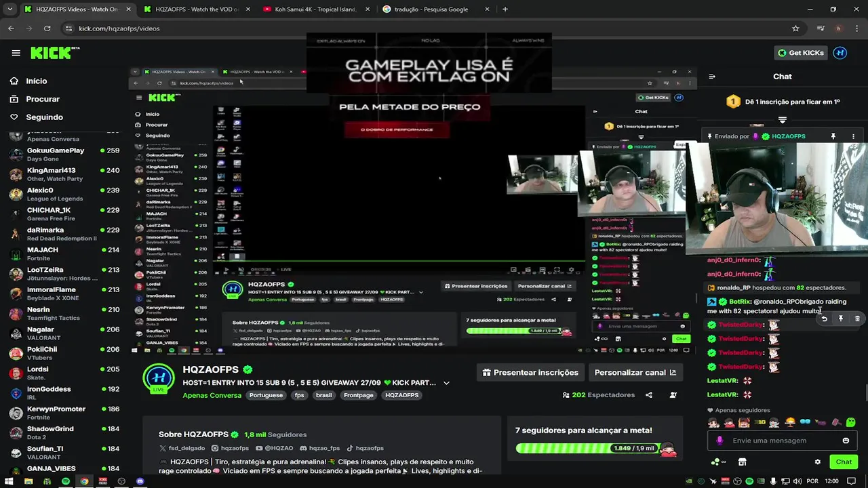Open Alexic0 channel in sidebar
Screen dimensions: 868x488
pyautogui.click(x=63, y=194)
